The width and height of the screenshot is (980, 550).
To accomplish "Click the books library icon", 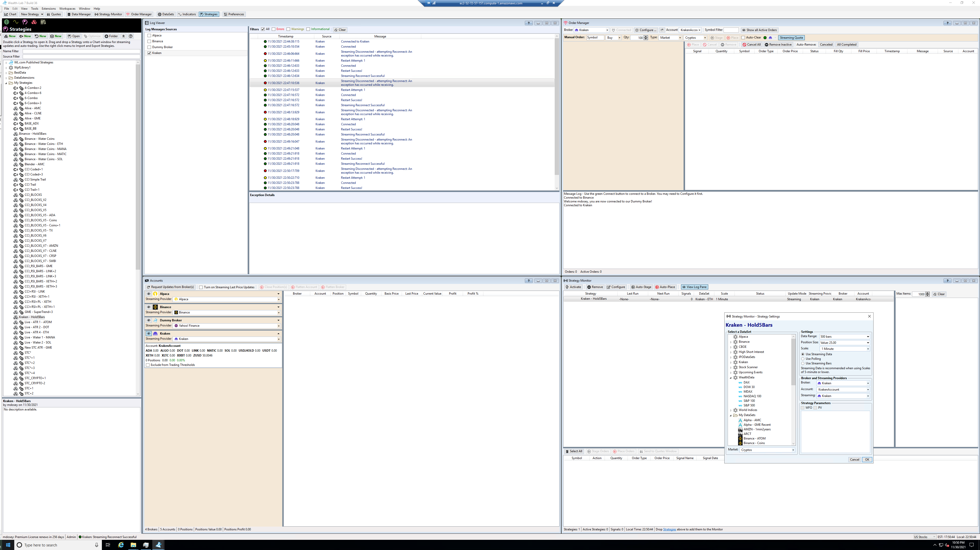I will click(x=43, y=22).
